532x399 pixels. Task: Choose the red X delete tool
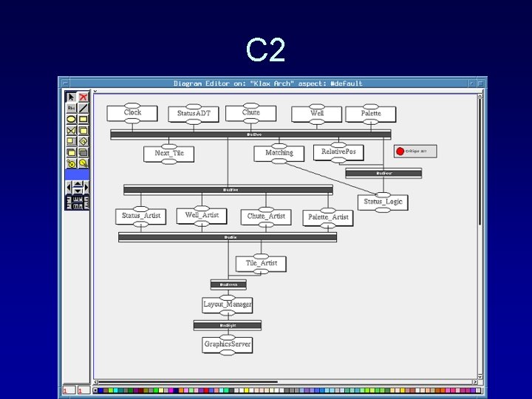tap(83, 97)
